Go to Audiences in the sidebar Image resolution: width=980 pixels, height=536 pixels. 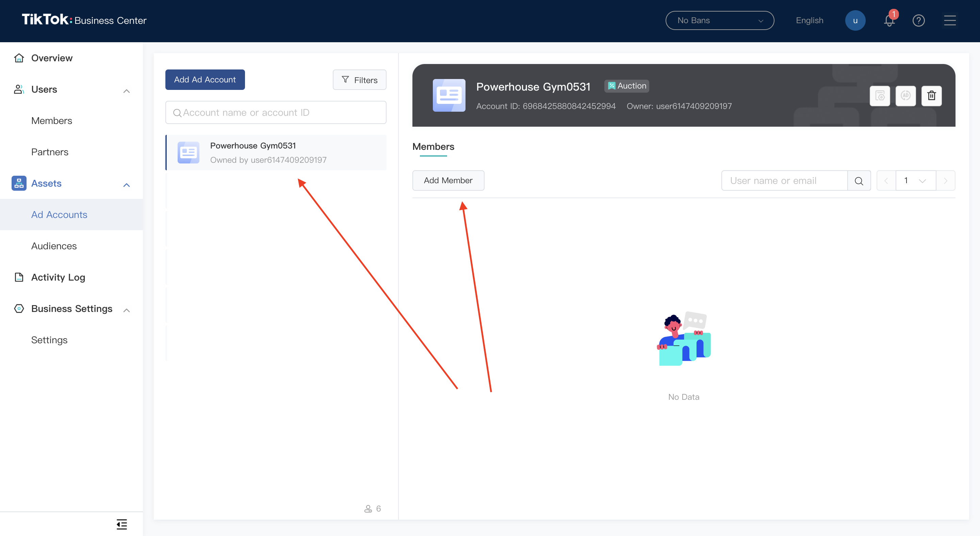coord(54,246)
